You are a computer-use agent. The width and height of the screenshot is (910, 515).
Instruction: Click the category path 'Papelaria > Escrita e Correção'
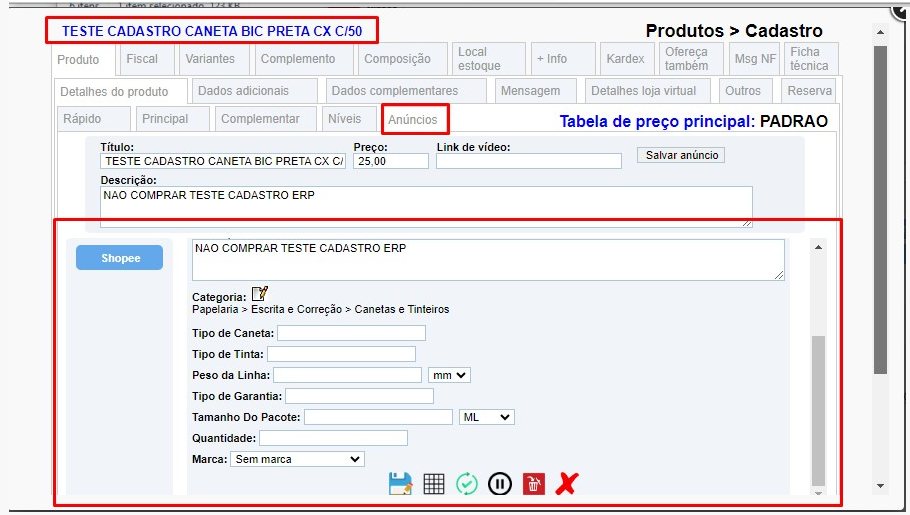pos(267,309)
